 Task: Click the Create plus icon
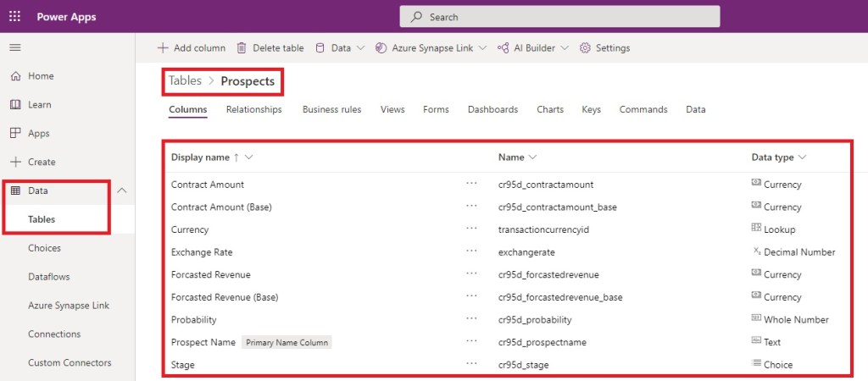[15, 162]
